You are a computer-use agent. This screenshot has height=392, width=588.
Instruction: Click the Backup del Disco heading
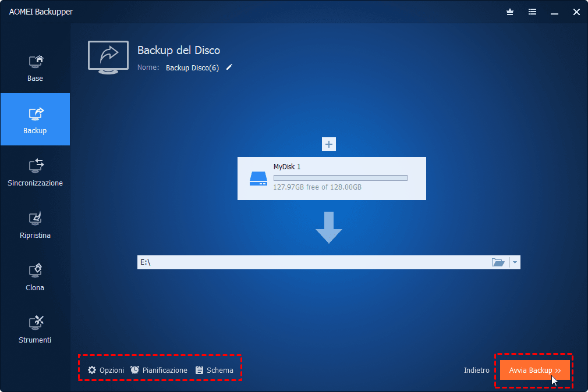coord(179,50)
